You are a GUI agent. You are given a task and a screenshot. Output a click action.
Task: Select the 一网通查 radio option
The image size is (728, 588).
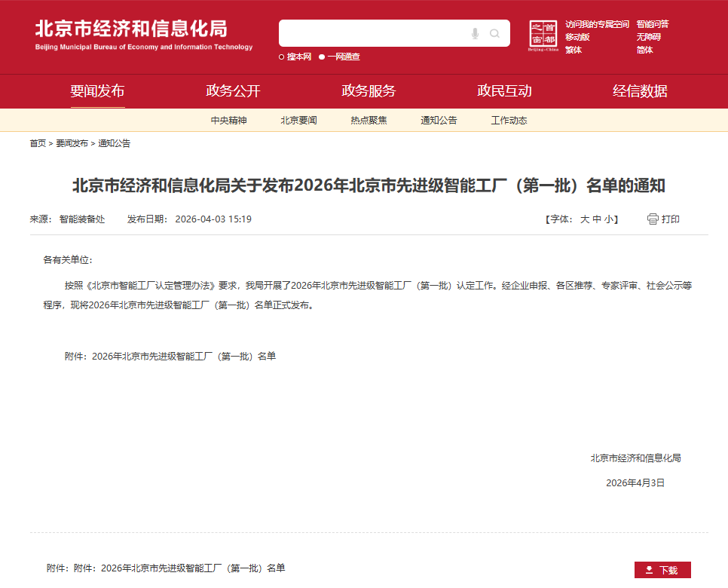pyautogui.click(x=322, y=57)
